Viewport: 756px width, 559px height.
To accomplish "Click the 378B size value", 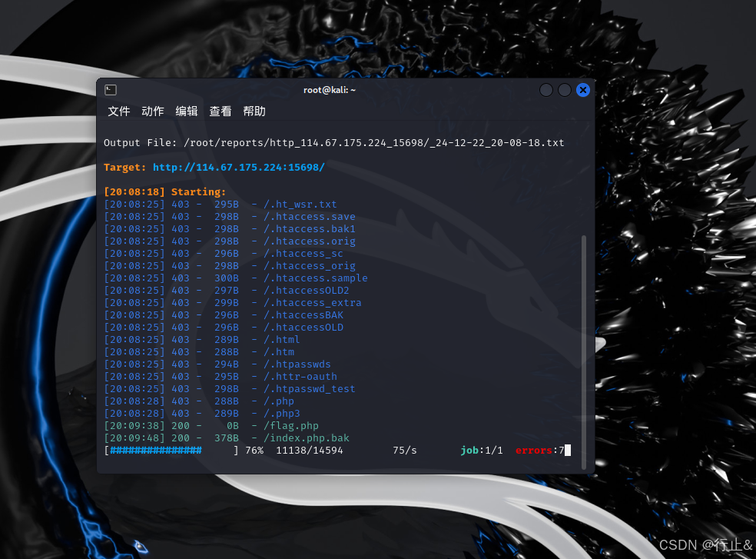I will point(227,438).
